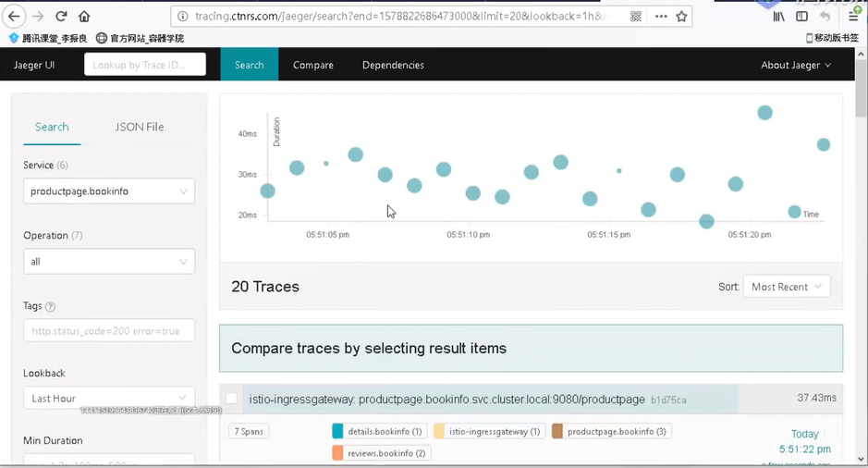Viewport: 868px width, 468px height.
Task: Open the browser library icon
Action: click(778, 16)
